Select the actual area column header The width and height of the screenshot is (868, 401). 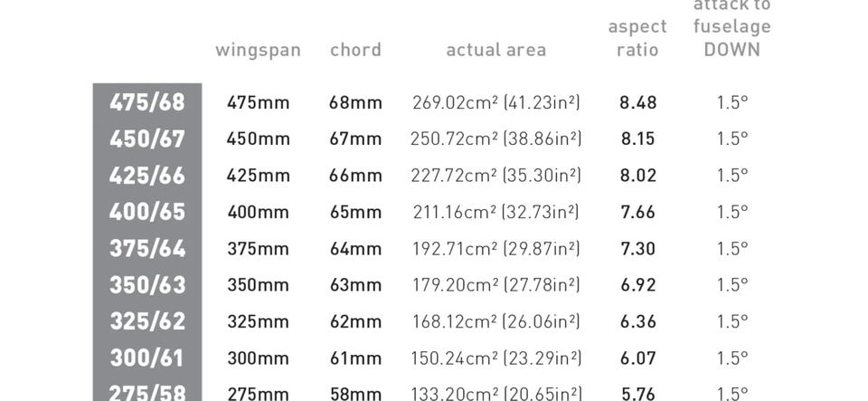(495, 50)
